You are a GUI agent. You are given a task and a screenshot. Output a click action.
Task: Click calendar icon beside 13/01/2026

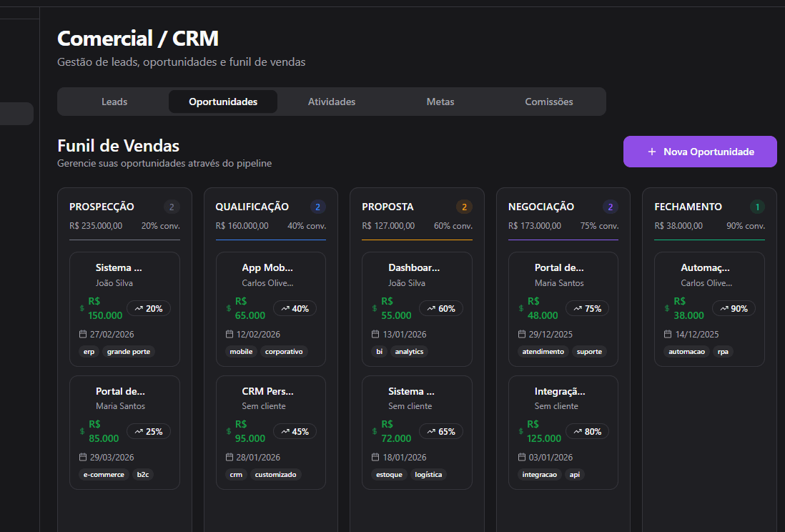click(x=375, y=334)
